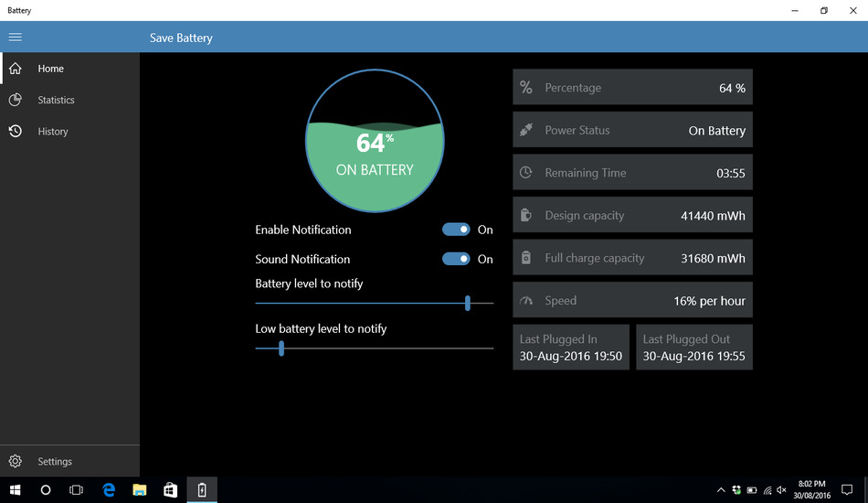Switch to the History page
This screenshot has height=503, width=868.
53,132
